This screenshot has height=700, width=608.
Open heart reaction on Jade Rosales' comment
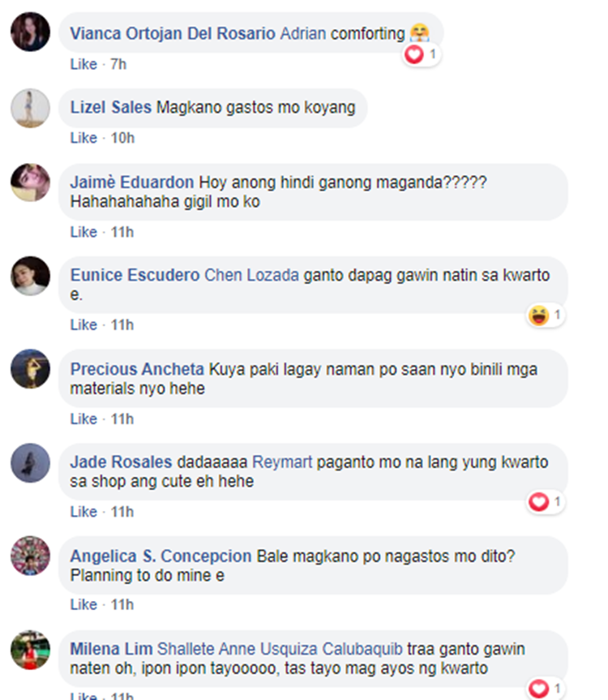pos(545,502)
